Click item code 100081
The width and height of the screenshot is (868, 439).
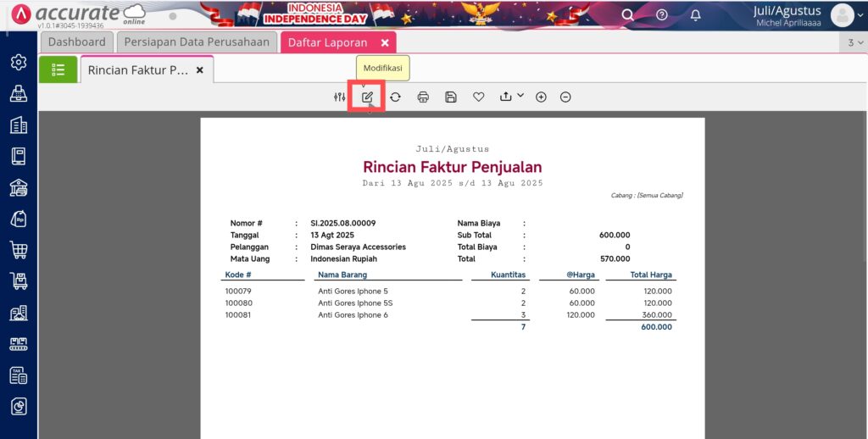(238, 315)
